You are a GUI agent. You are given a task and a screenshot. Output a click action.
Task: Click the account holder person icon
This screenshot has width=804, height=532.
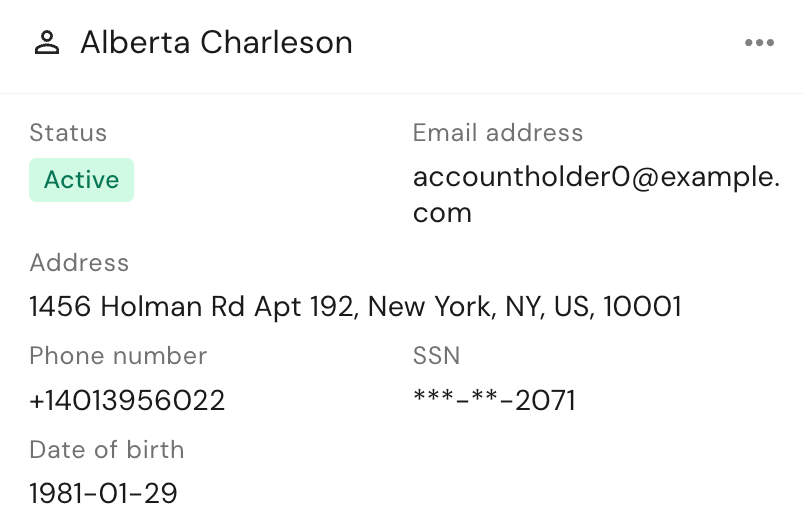click(x=47, y=43)
